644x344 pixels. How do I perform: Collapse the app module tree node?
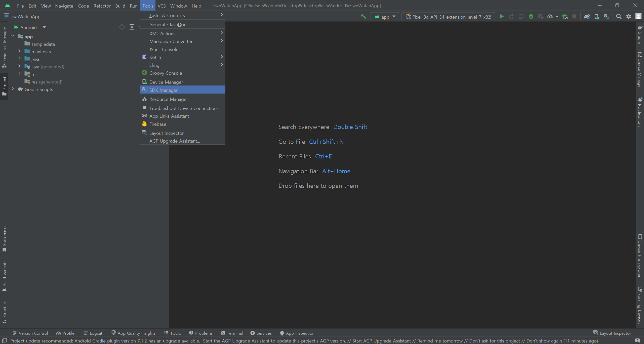point(13,36)
